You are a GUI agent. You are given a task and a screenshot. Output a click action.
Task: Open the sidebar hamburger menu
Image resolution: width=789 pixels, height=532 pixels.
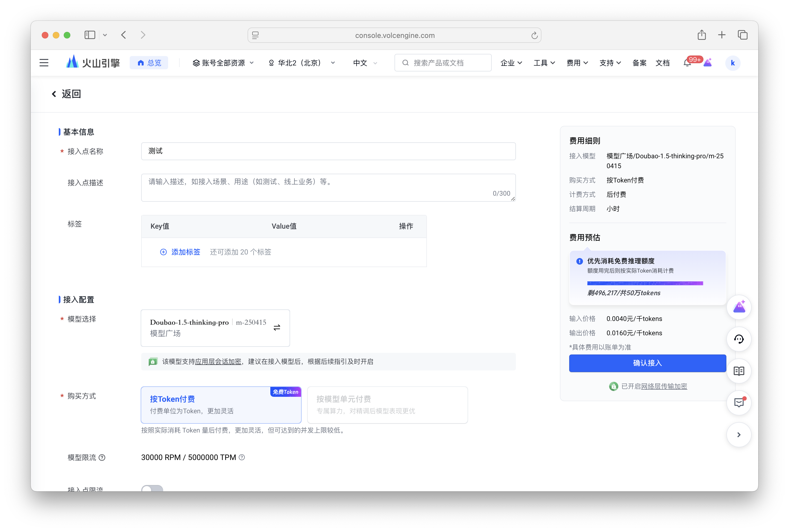[44, 62]
